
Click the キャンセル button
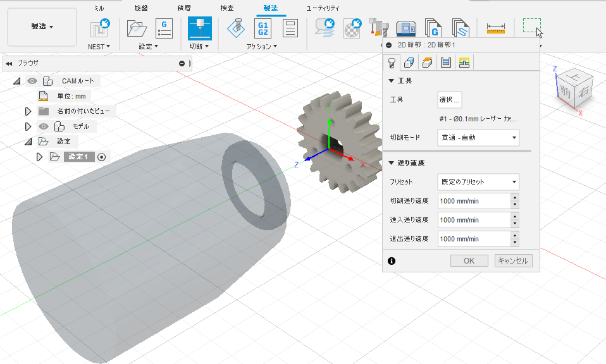[513, 261]
